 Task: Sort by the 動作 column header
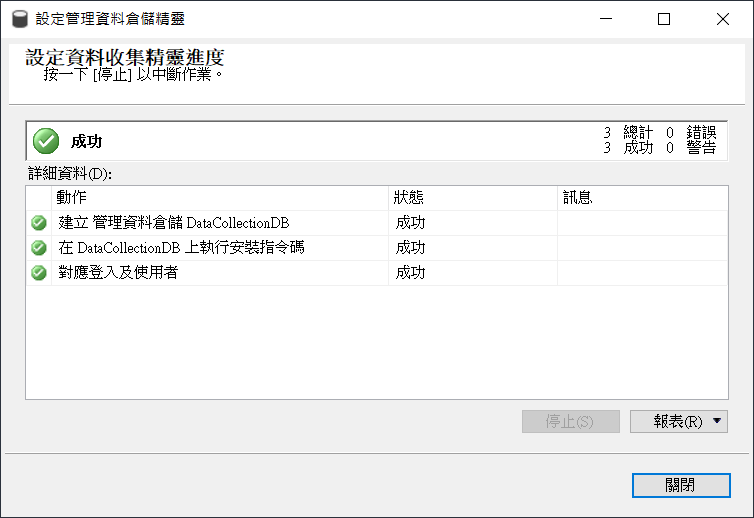[x=220, y=198]
